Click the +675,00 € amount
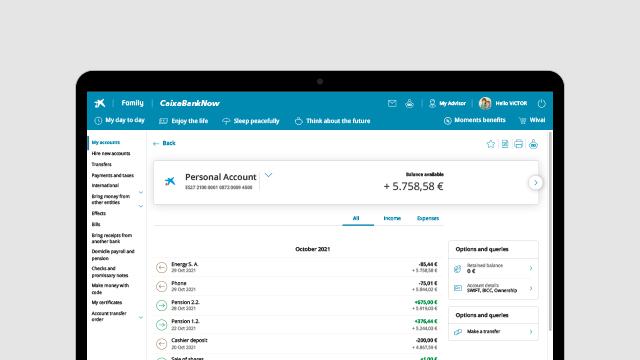This screenshot has width=640, height=360. pyautogui.click(x=426, y=302)
